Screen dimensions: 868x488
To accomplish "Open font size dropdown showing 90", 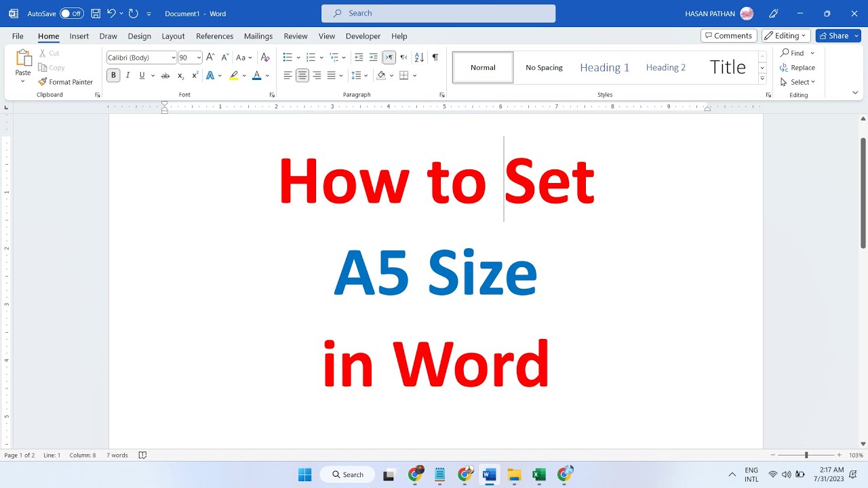I will [199, 58].
